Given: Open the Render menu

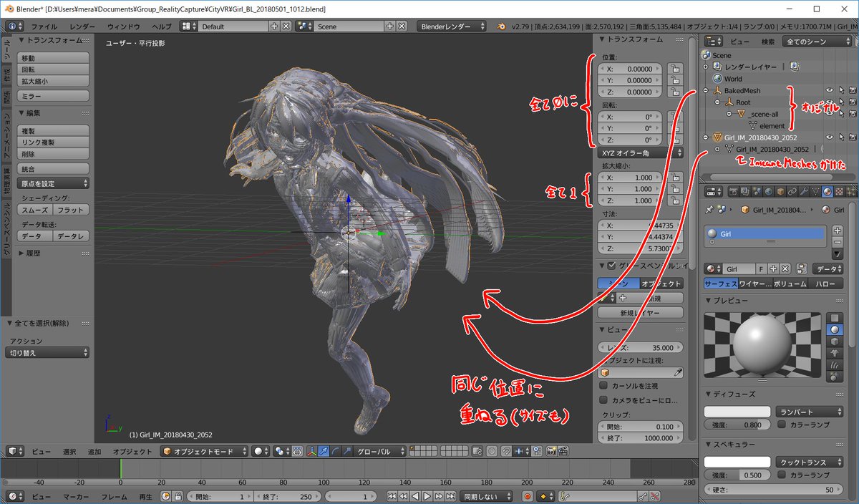Looking at the screenshot, I should click(x=82, y=26).
